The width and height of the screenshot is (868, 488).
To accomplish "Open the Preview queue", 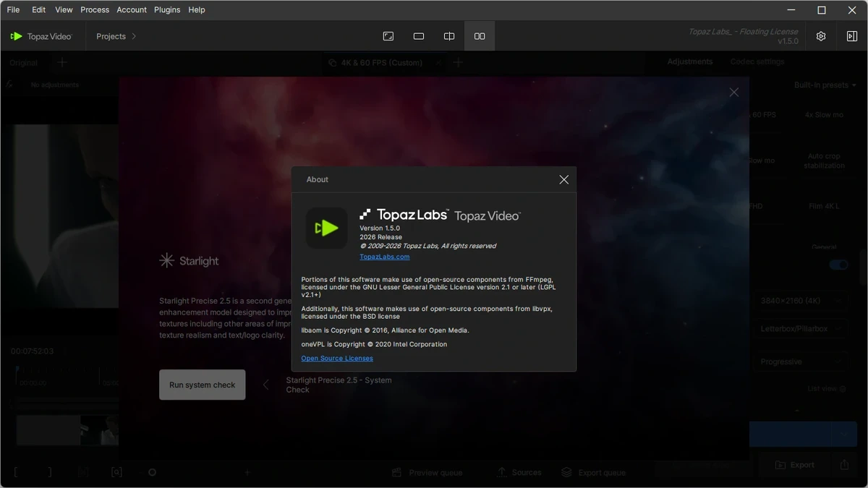I will coord(427,473).
